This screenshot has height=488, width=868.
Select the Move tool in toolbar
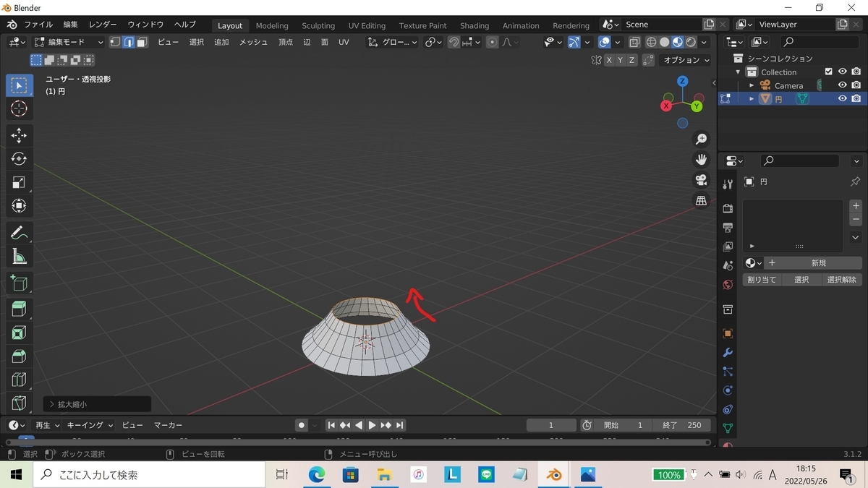click(20, 135)
